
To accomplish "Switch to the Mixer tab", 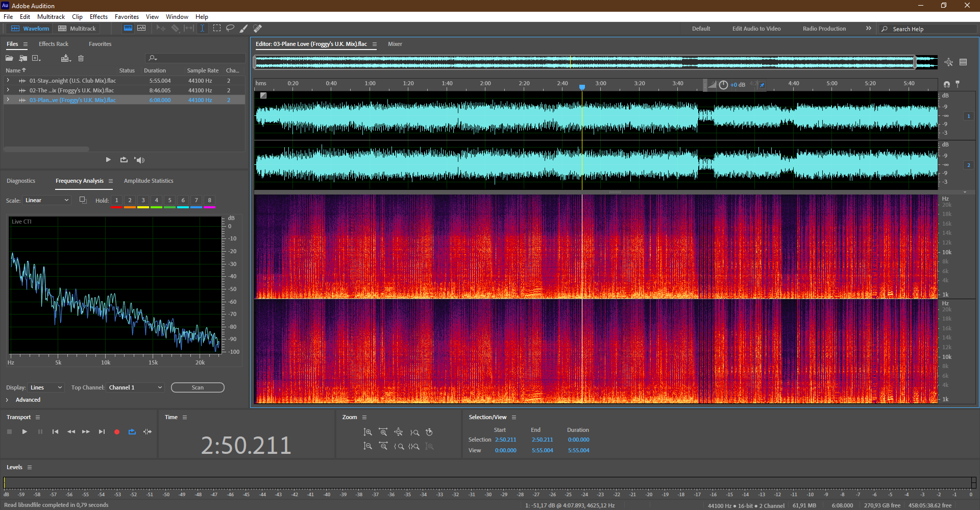I will pyautogui.click(x=395, y=44).
